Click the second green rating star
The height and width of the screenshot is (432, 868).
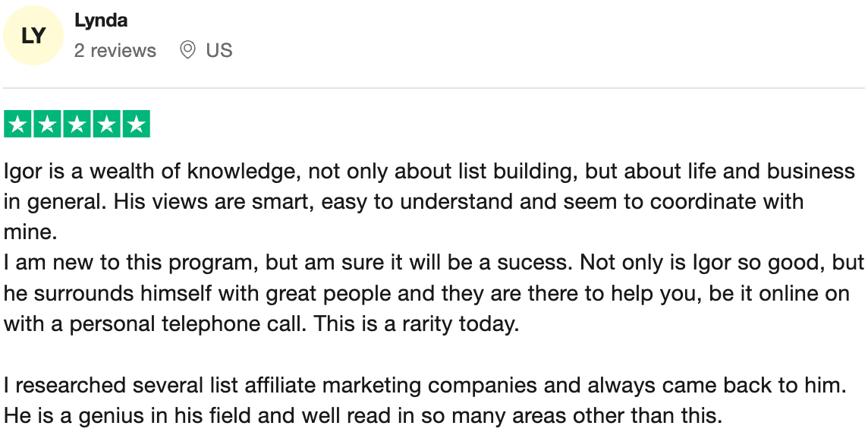click(48, 125)
